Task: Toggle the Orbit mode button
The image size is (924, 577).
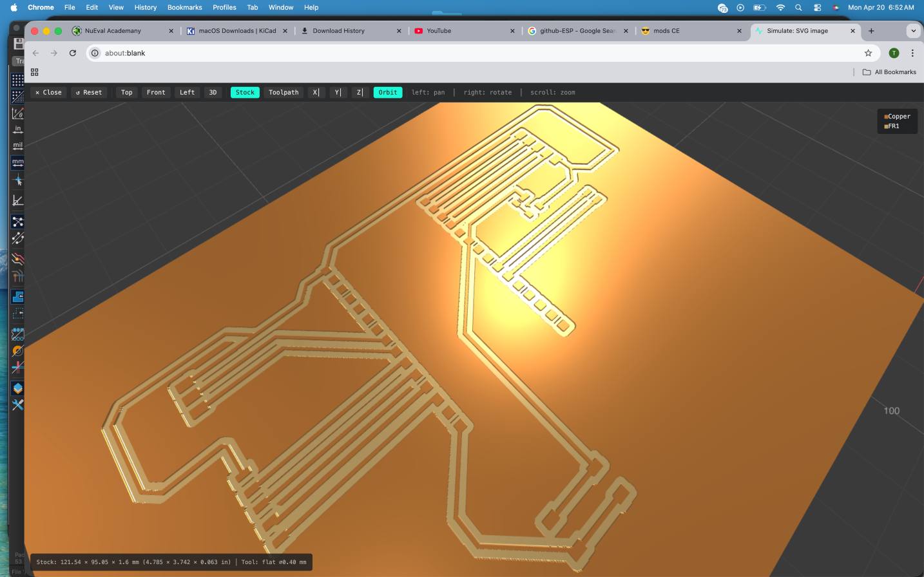Action: [388, 92]
